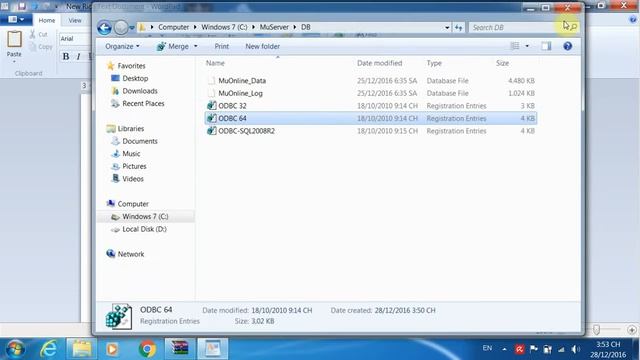Screen dimensions: 640x360
Task: Click Copy in WordPad clipboard group
Action: coord(41,47)
